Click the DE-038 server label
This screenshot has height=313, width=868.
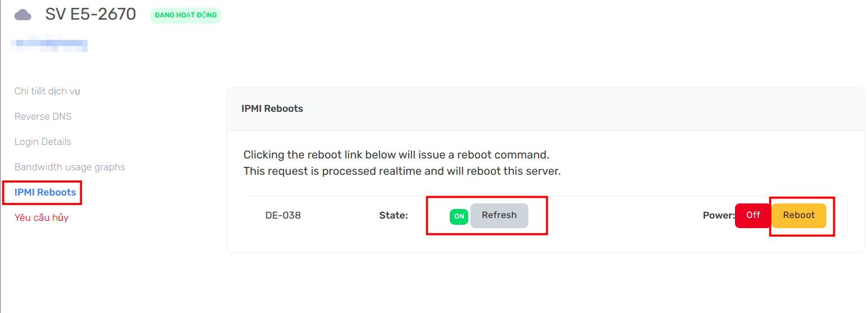[283, 215]
